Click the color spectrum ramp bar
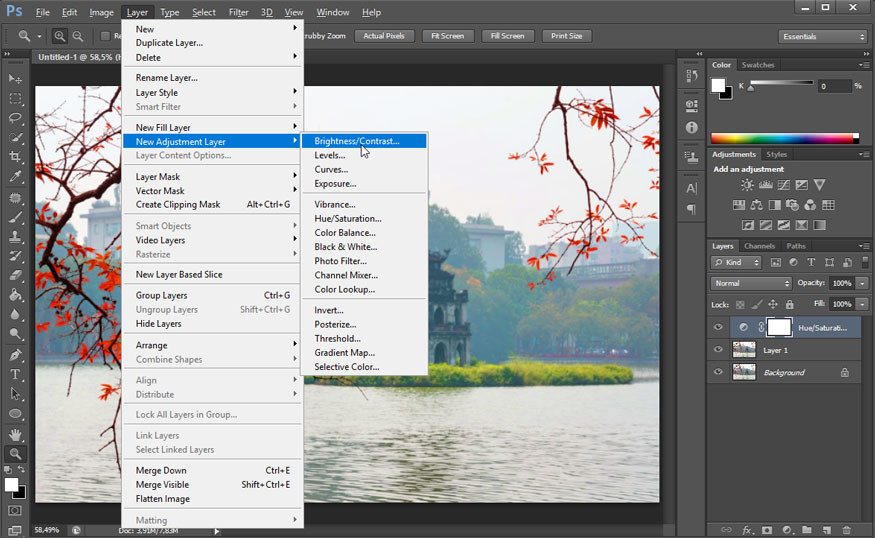Screen dimensions: 875x538 point(784,138)
